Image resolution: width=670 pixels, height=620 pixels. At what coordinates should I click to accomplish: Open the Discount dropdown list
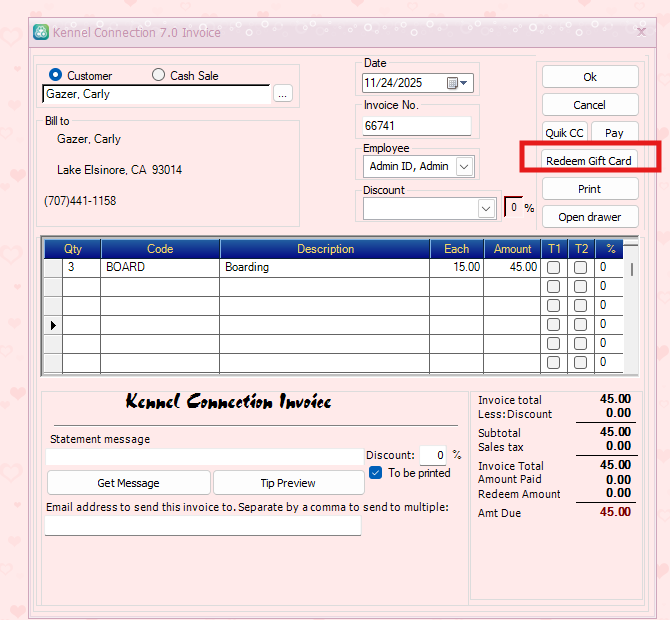tap(486, 209)
